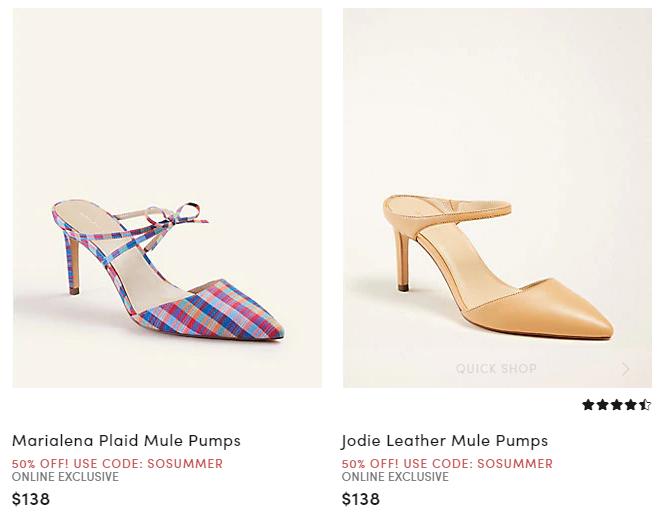
Task: Click the SOSUMMER promo text under Jodie
Action: (447, 464)
